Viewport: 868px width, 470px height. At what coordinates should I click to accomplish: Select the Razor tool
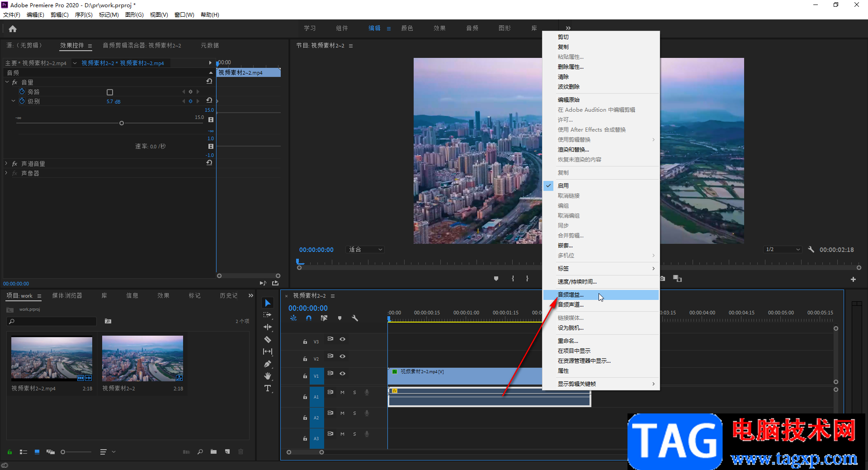pyautogui.click(x=268, y=339)
